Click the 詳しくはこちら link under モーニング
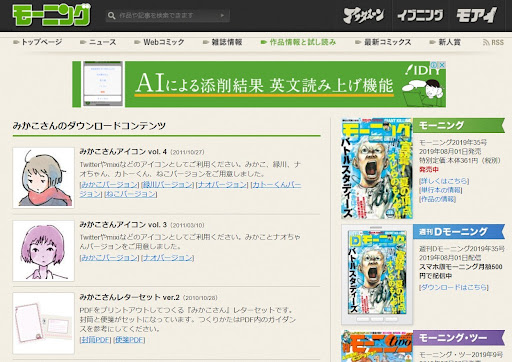 (x=444, y=181)
